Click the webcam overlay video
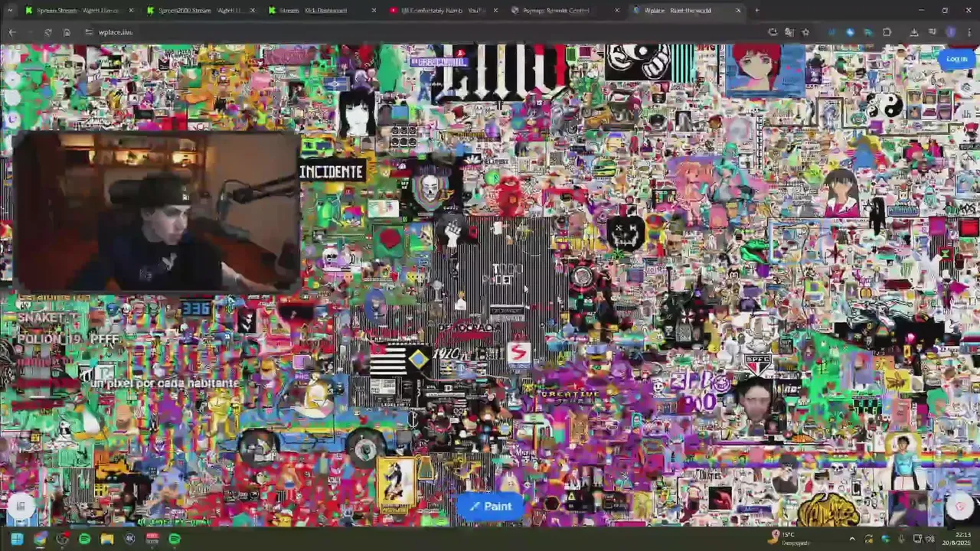The width and height of the screenshot is (980, 551). (x=156, y=213)
